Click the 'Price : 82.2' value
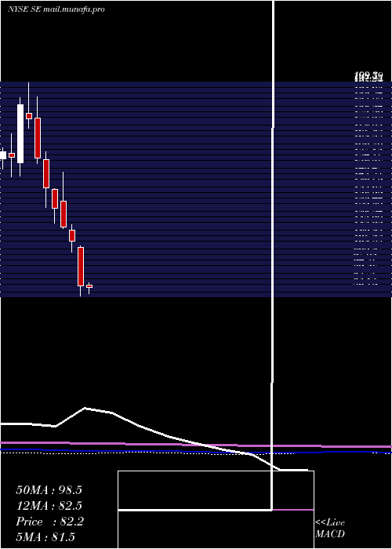392x549 pixels. click(49, 522)
